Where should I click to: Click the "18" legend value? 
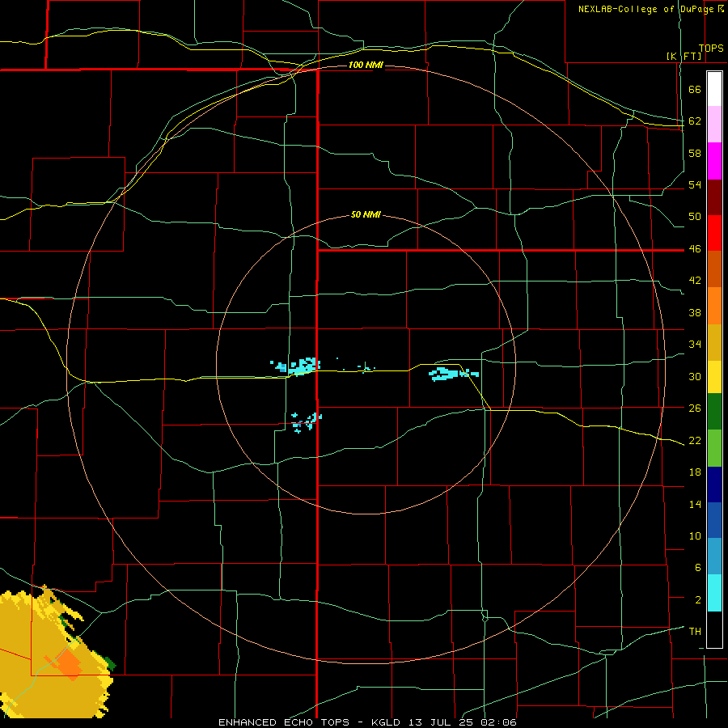pos(695,472)
